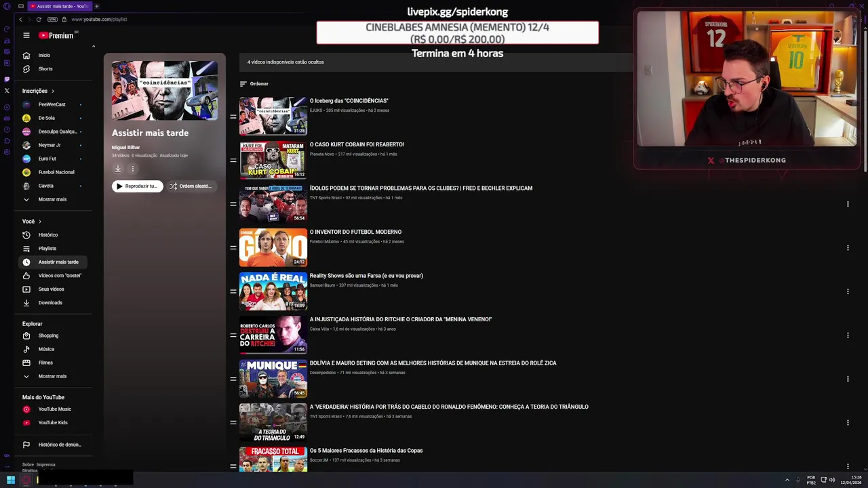
Task: Open X from the Opera sidebar
Action: click(7, 90)
